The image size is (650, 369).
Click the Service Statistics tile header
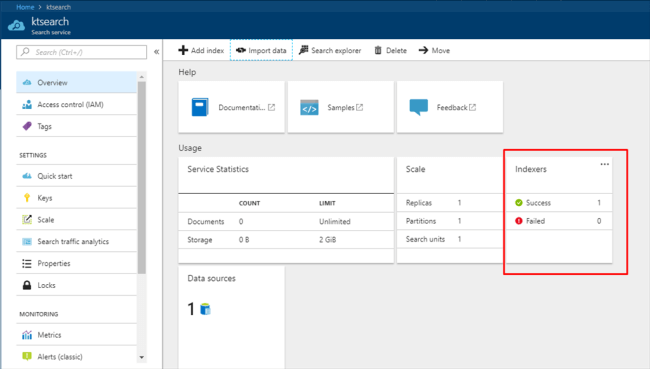pyautogui.click(x=286, y=175)
